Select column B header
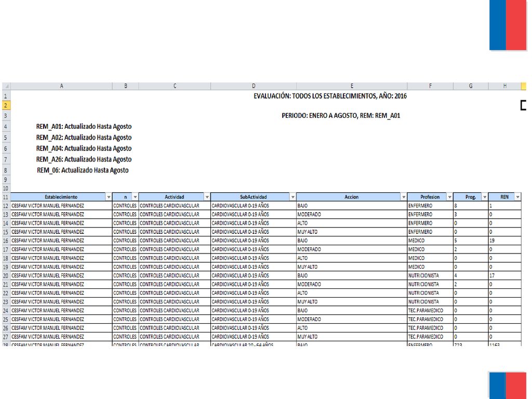 [126, 86]
